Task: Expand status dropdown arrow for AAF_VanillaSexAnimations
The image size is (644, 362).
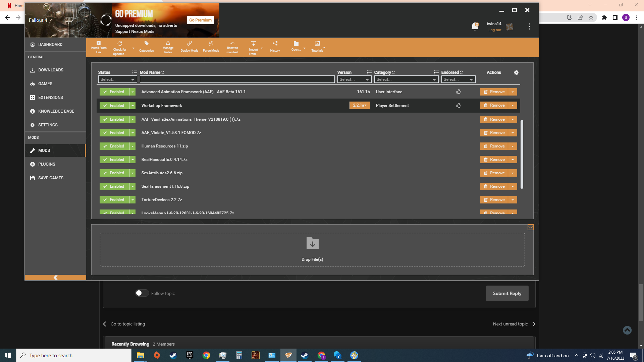Action: point(132,119)
